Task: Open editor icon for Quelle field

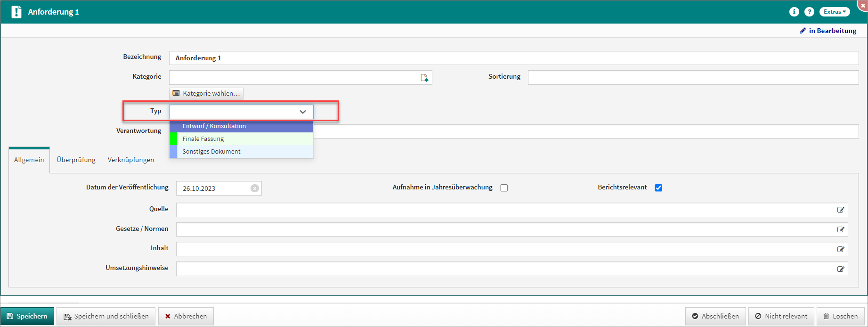Action: pyautogui.click(x=841, y=210)
